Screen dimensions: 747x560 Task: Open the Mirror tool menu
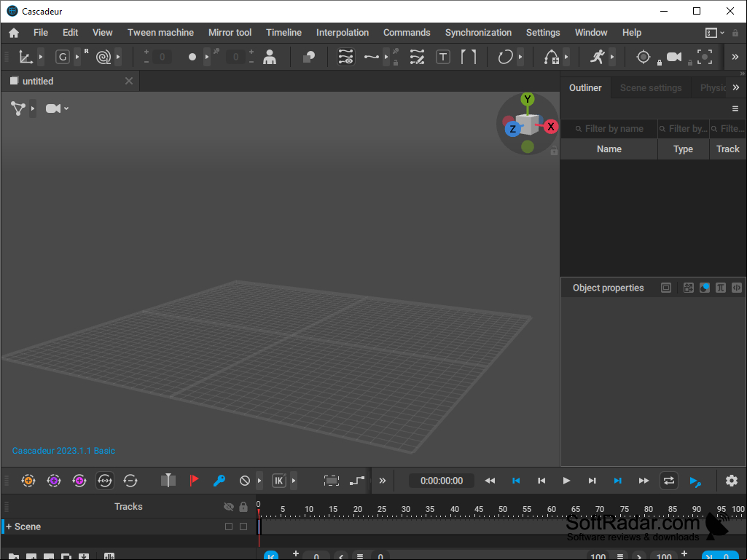pyautogui.click(x=230, y=33)
